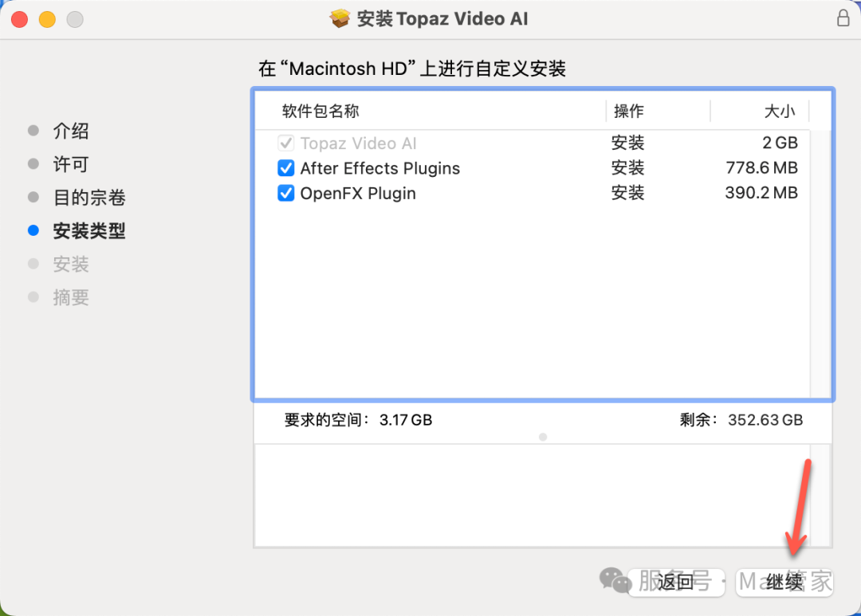Select the OpenFX Plugin row label
This screenshot has width=861, height=616.
(x=358, y=193)
